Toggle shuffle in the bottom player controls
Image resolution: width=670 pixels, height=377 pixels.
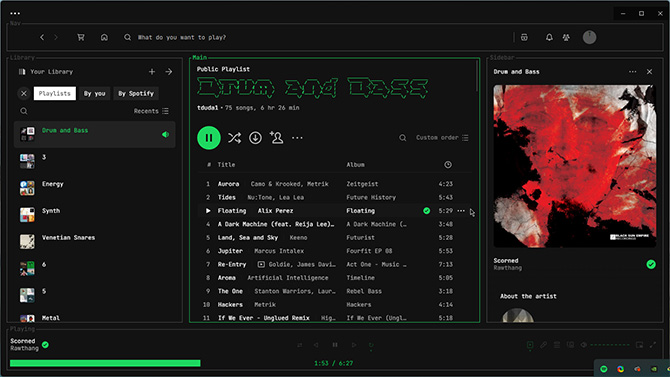300,345
